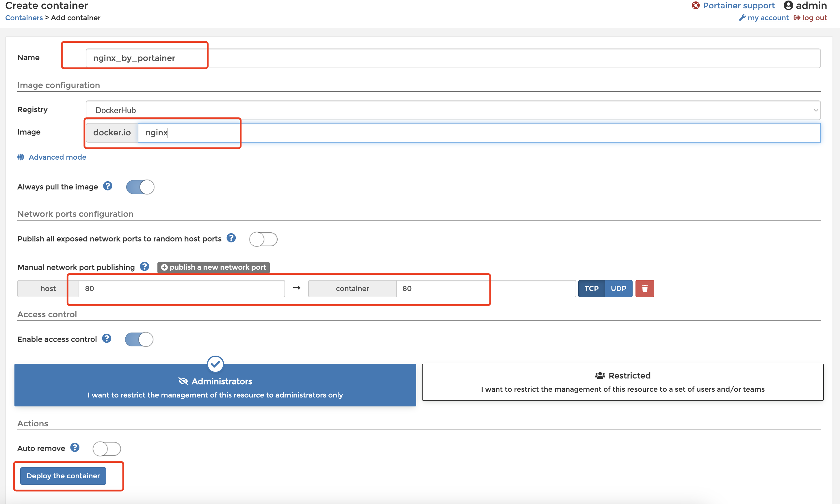Viewport: 840px width, 504px height.
Task: Click the Actions section heading
Action: point(33,423)
